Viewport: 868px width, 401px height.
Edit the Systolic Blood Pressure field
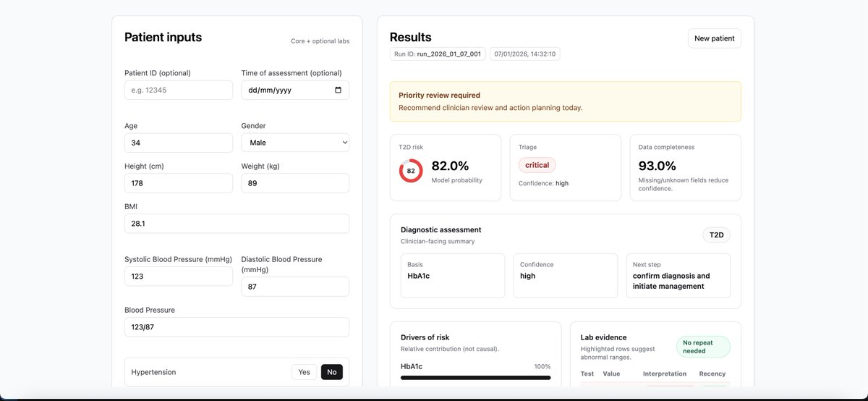[179, 277]
